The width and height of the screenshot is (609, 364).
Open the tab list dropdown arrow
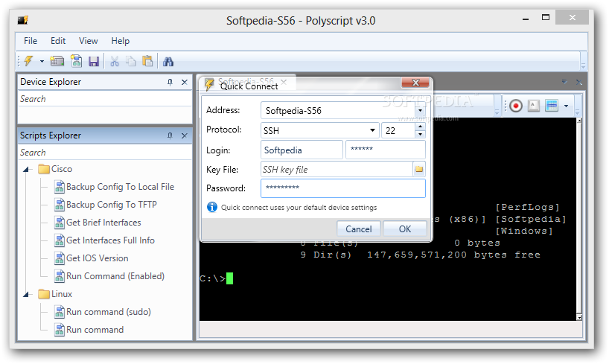point(564,82)
